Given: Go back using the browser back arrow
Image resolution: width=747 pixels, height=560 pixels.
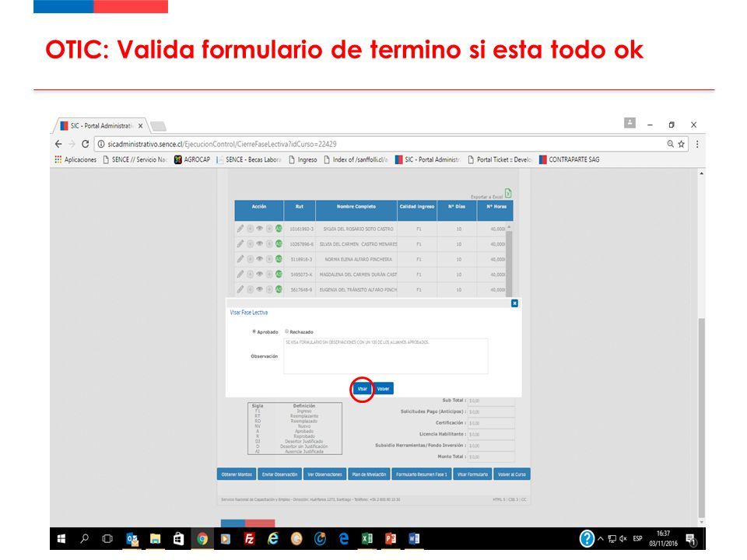Looking at the screenshot, I should [x=58, y=144].
